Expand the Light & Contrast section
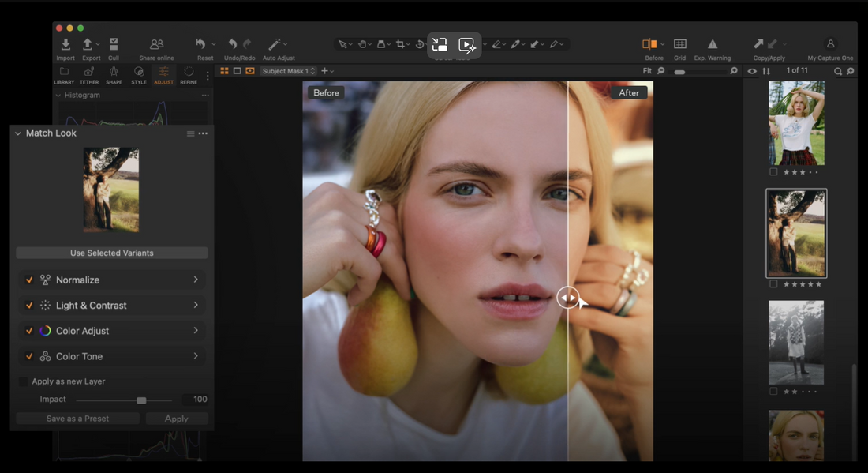Viewport: 868px width, 473px height. 196,305
